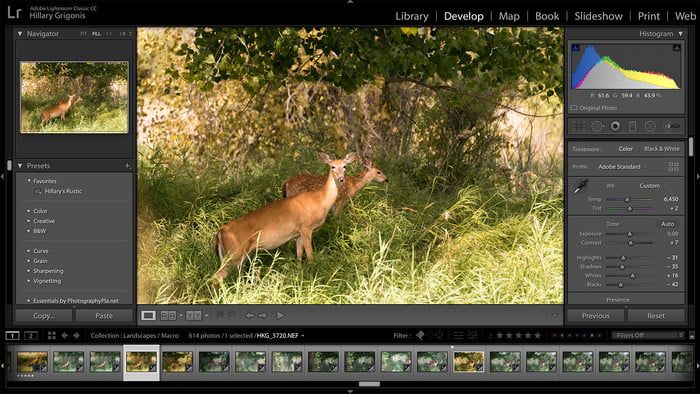Add a new preset with plus icon
700x394 pixels.
point(127,166)
